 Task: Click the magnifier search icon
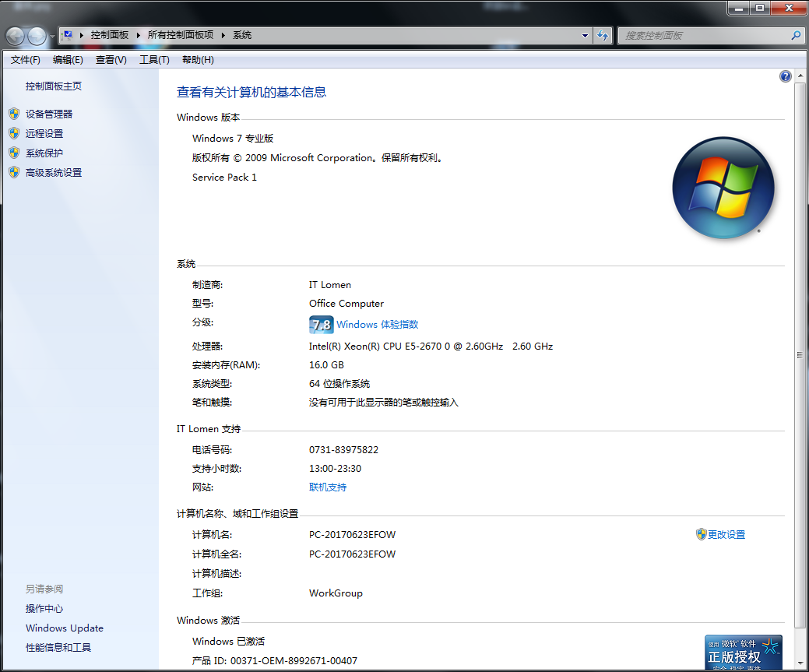coord(796,36)
